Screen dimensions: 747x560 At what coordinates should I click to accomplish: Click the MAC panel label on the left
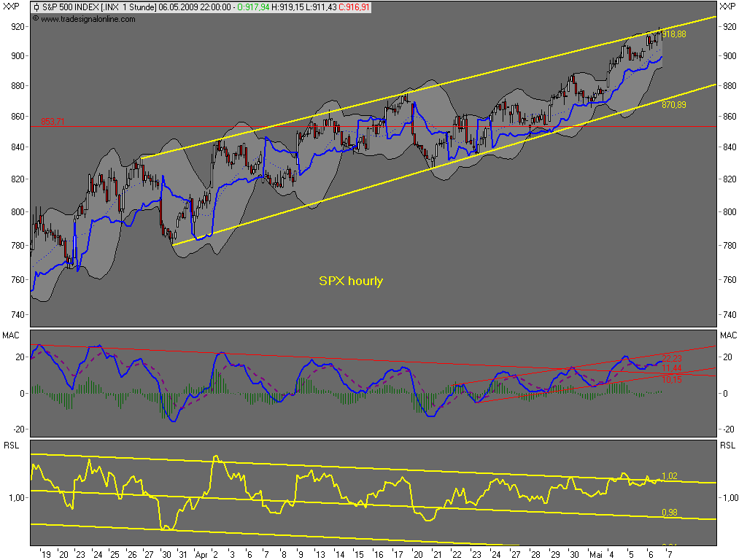11,335
